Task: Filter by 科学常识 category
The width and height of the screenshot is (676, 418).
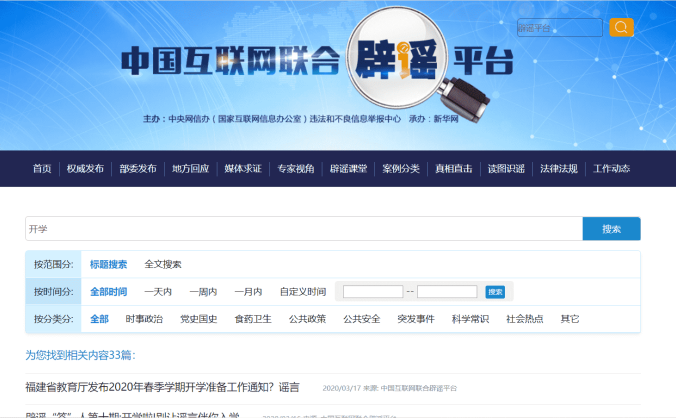Action: pyautogui.click(x=470, y=319)
